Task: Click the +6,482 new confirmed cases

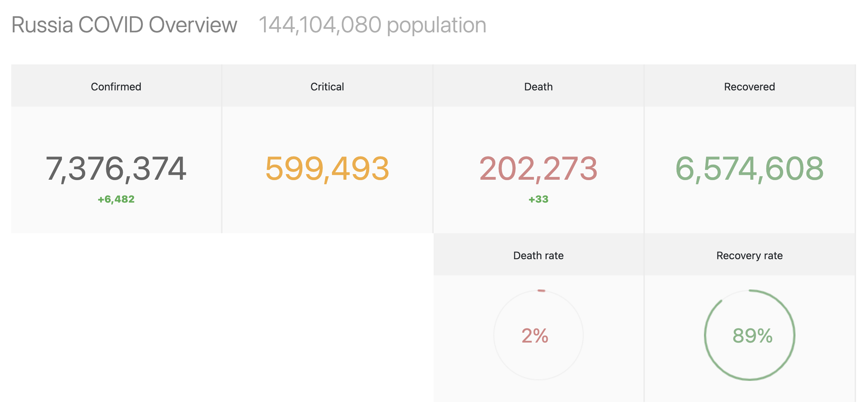Action: [x=116, y=199]
